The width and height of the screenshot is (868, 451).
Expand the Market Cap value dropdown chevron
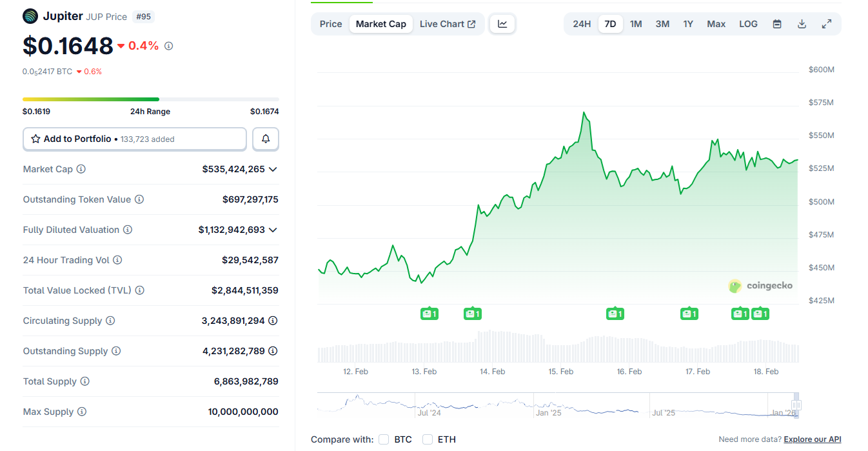(273, 169)
